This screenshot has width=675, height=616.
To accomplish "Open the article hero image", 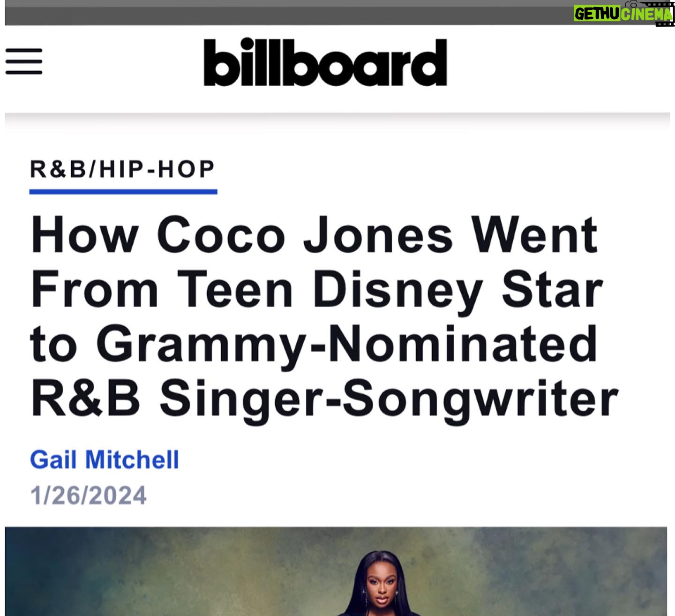I will tap(336, 571).
